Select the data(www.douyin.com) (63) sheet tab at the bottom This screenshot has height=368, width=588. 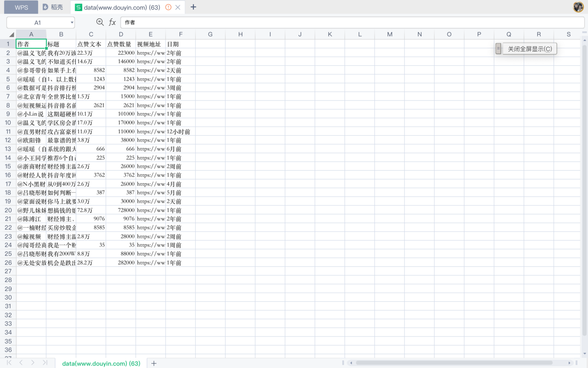point(102,363)
